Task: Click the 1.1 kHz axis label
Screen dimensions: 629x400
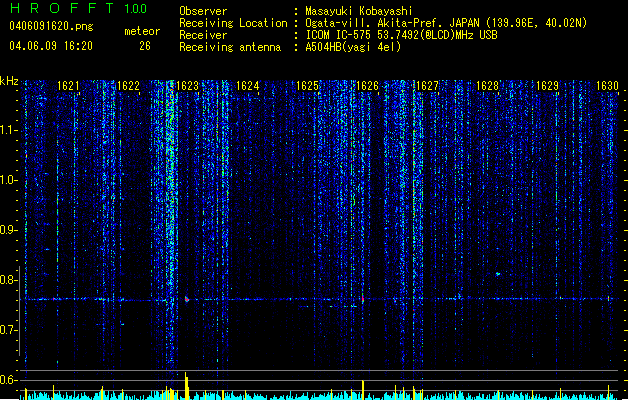Action: (x=9, y=130)
